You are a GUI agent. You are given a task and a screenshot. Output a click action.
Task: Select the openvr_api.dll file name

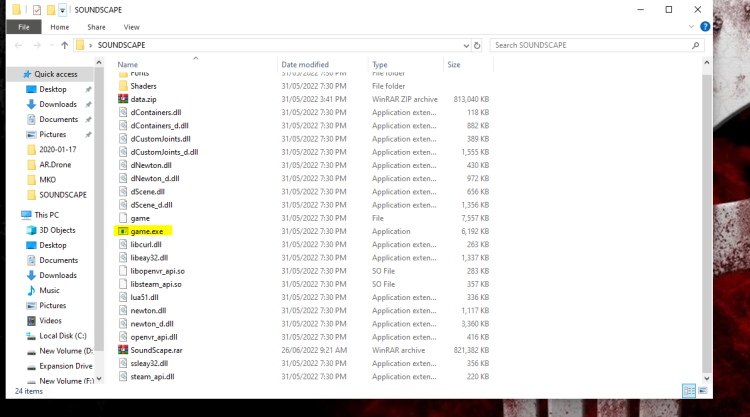(x=154, y=337)
